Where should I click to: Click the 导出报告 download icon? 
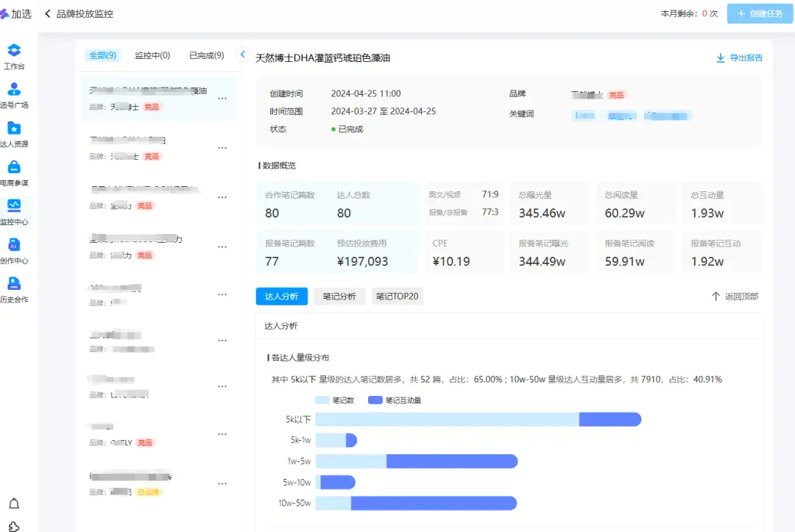(720, 57)
